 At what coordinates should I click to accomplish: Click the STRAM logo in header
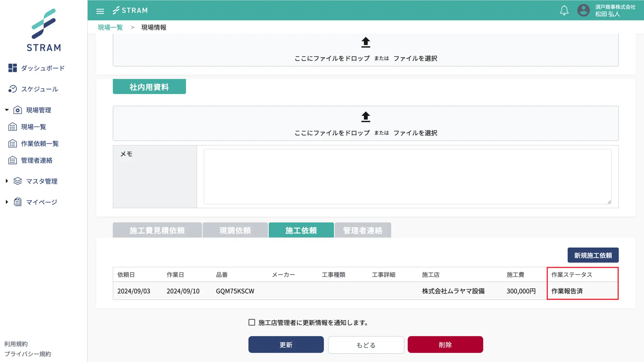(130, 10)
